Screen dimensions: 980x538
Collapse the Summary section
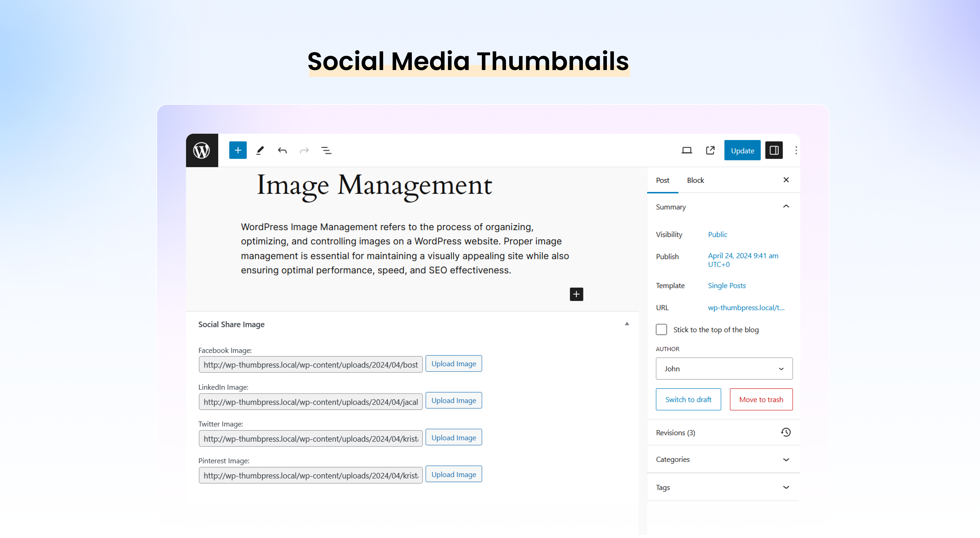coord(723,207)
